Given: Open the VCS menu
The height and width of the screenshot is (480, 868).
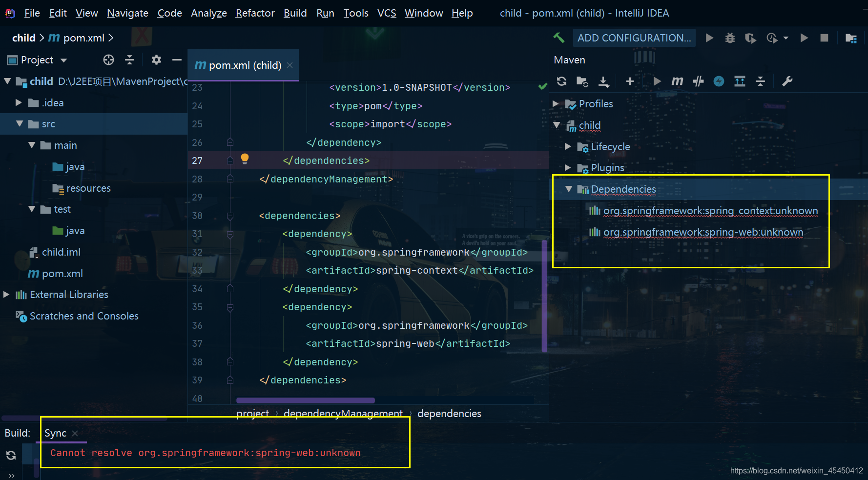Looking at the screenshot, I should pos(387,13).
